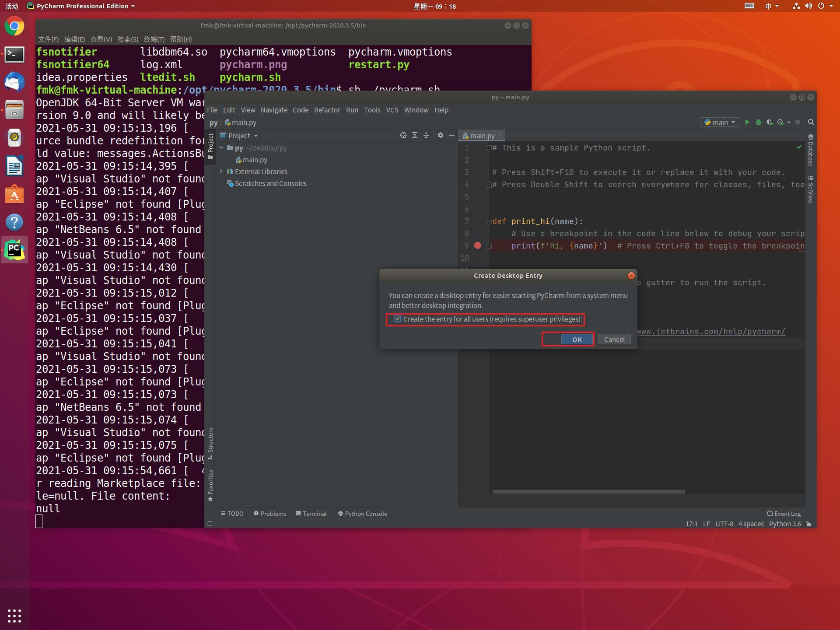Screen dimensions: 840x630
Task: Open the jetbrains.com/help/pycharm link
Action: coord(711,332)
